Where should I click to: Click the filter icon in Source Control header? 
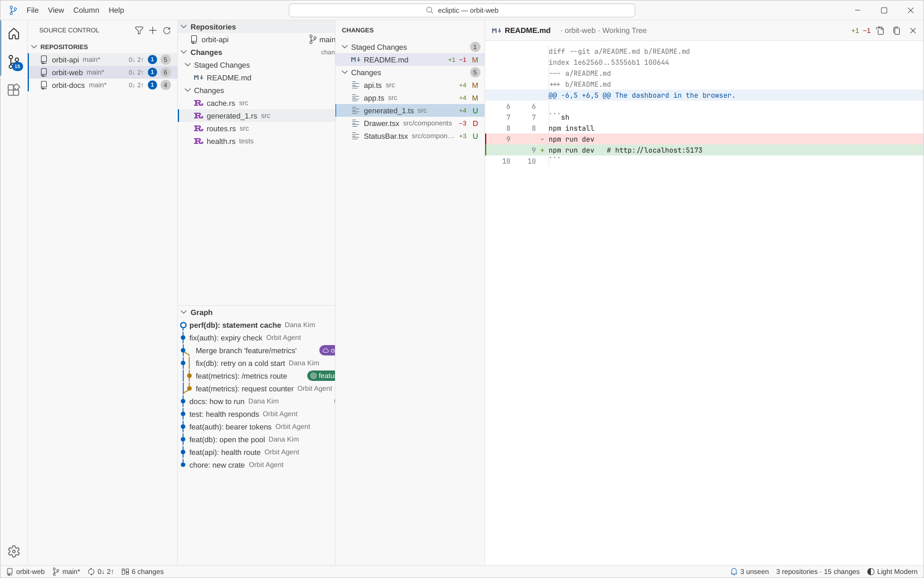[139, 30]
